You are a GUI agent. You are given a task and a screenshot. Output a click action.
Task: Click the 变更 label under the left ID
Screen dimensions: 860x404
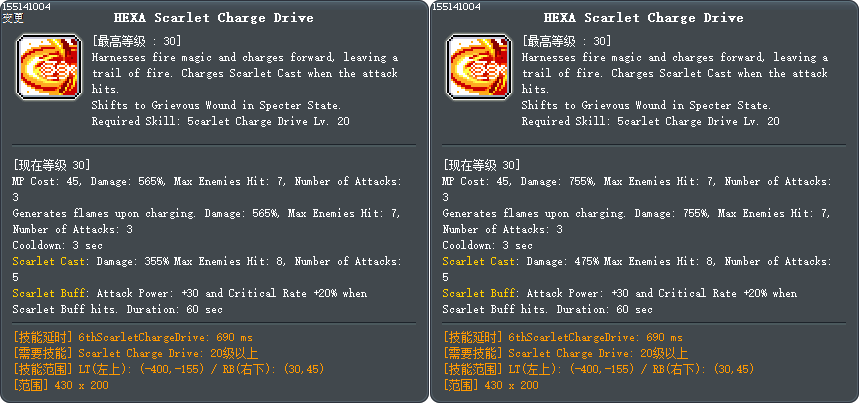point(13,18)
